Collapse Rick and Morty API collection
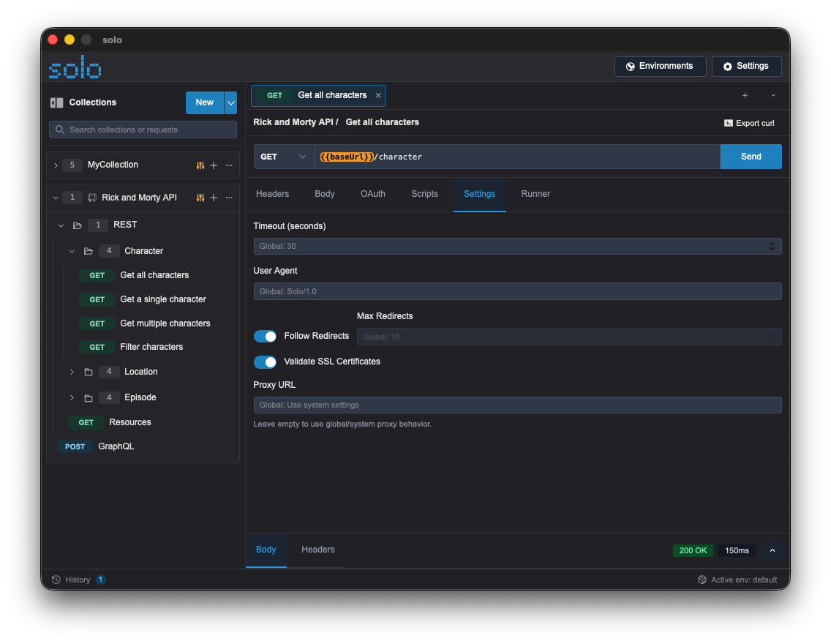This screenshot has height=644, width=831. (56, 198)
